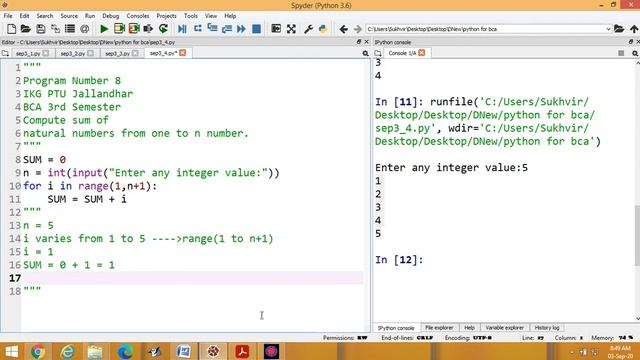Screen dimensions: 640x360
Task: Open PYTHONPATH manager python icon
Action: (x=323, y=29)
